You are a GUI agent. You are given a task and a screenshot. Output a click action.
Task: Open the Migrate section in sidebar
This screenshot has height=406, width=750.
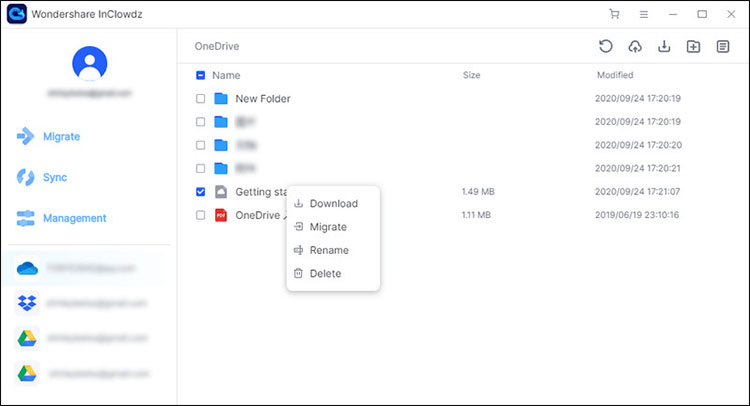61,137
